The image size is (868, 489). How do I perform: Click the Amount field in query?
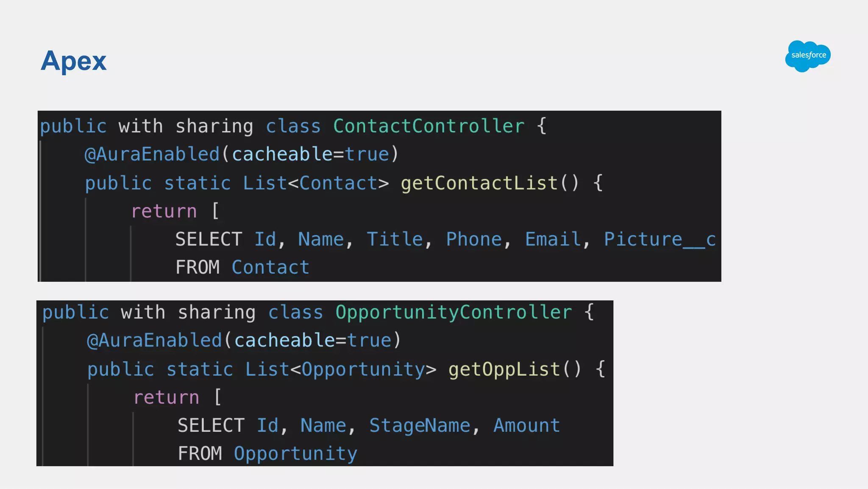point(526,426)
